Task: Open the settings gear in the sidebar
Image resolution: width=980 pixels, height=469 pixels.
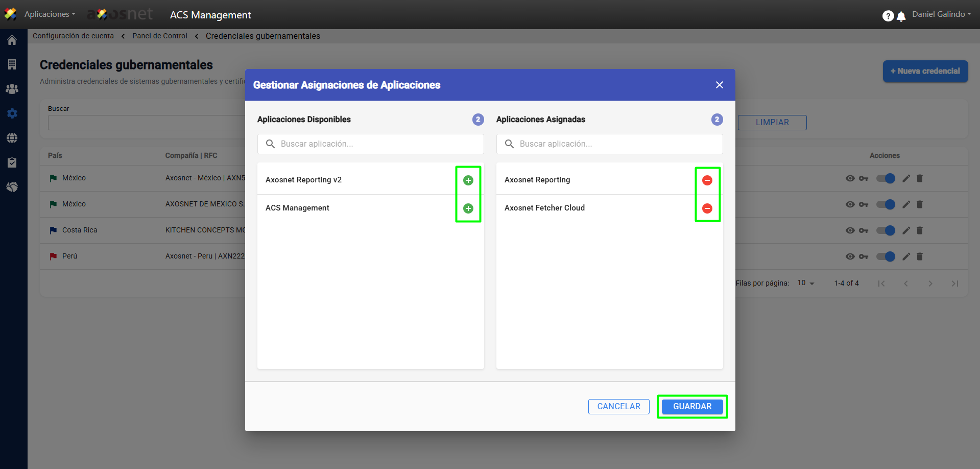Action: click(12, 113)
